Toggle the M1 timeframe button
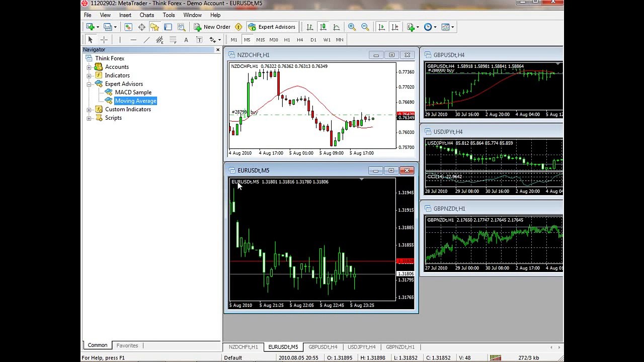This screenshot has width=644, height=362. 234,40
